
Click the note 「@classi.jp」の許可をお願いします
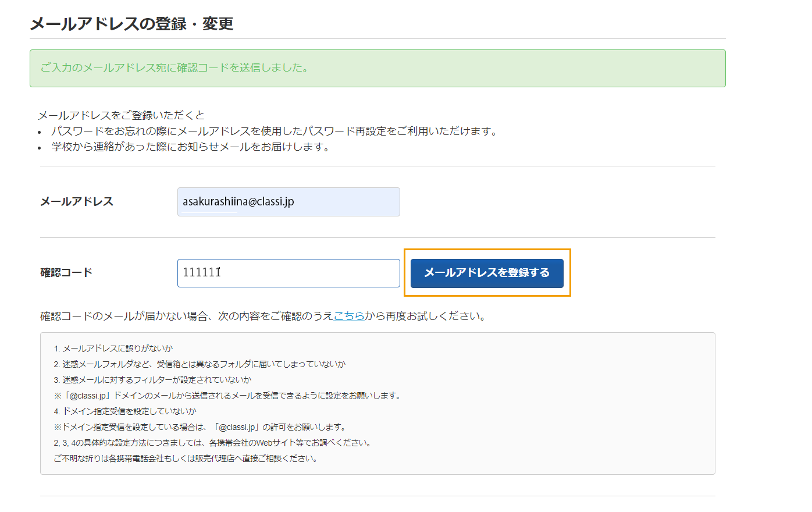point(201,427)
